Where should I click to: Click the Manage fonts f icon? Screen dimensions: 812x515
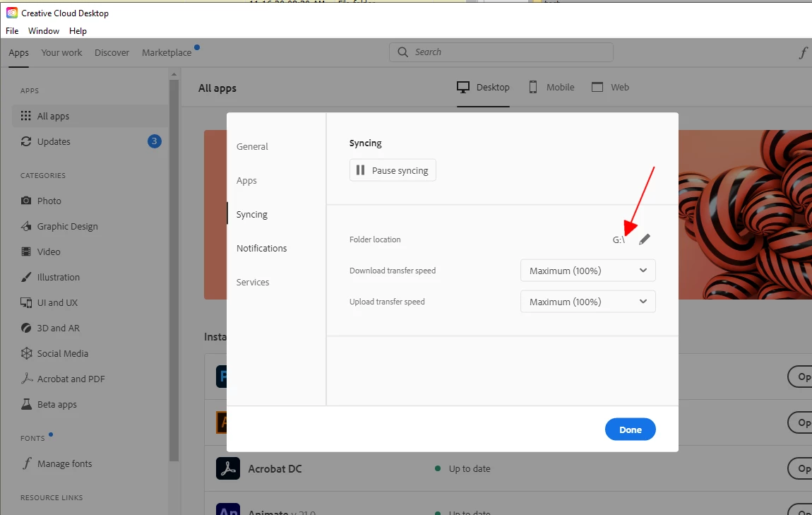pyautogui.click(x=27, y=463)
